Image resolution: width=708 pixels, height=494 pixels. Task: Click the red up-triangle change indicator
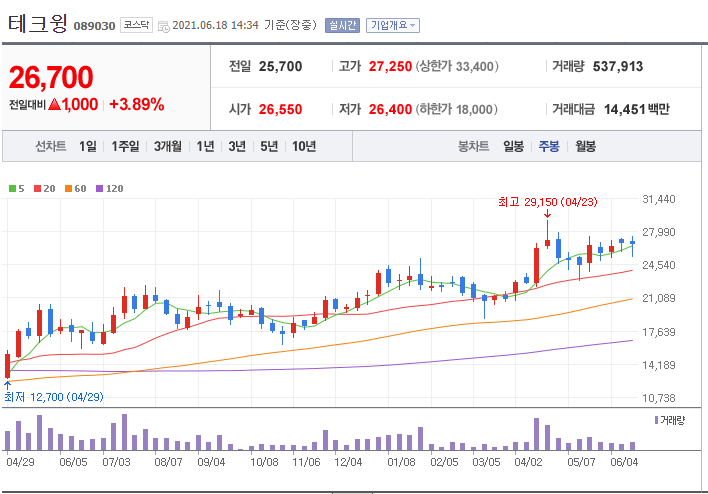click(x=54, y=104)
